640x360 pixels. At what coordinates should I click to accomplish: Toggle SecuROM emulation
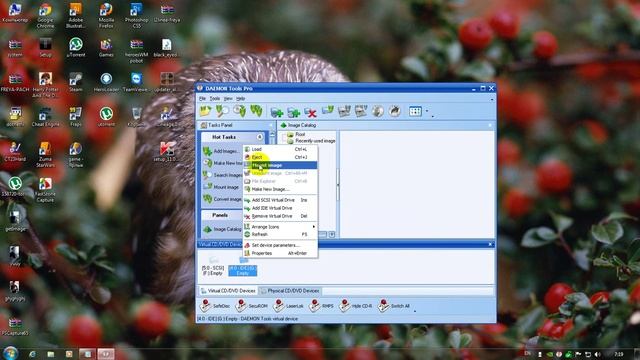coord(251,305)
